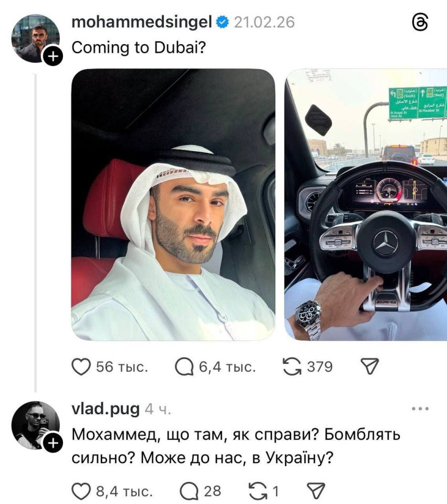Open comments on the mohammedsingel post
447x504 pixels.
(184, 367)
